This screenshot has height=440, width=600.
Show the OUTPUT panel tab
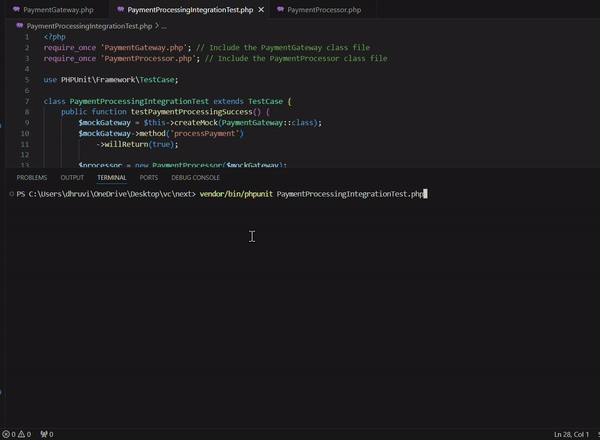point(72,177)
